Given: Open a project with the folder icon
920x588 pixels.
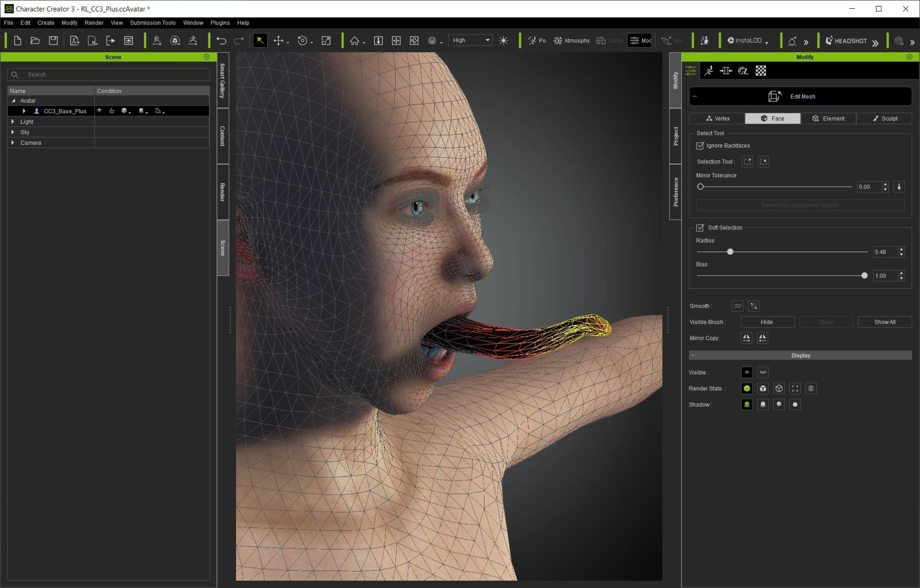Looking at the screenshot, I should coord(35,40).
